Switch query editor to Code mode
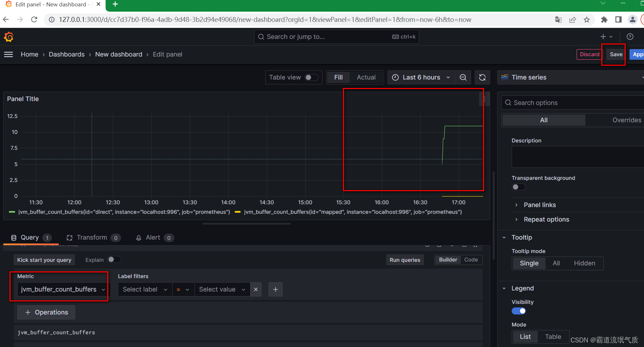Image resolution: width=644 pixels, height=347 pixels. click(471, 260)
